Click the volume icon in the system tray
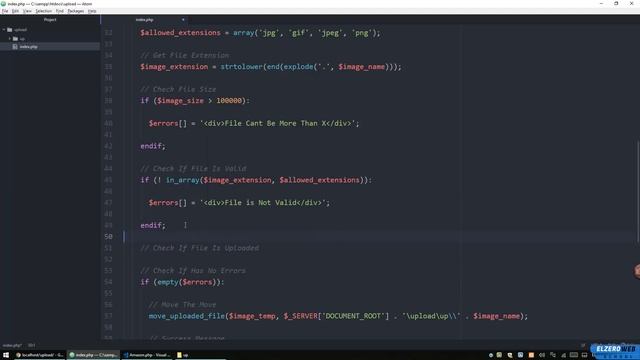The width and height of the screenshot is (640, 360). click(x=542, y=355)
